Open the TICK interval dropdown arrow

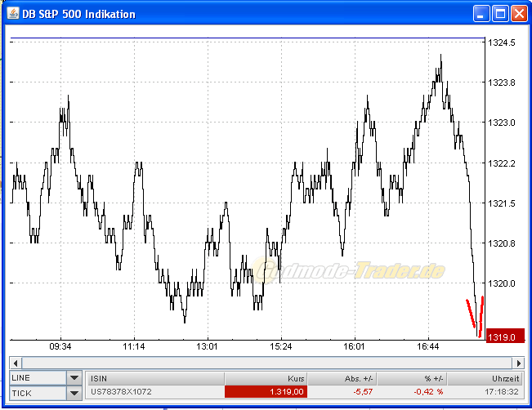click(x=74, y=394)
